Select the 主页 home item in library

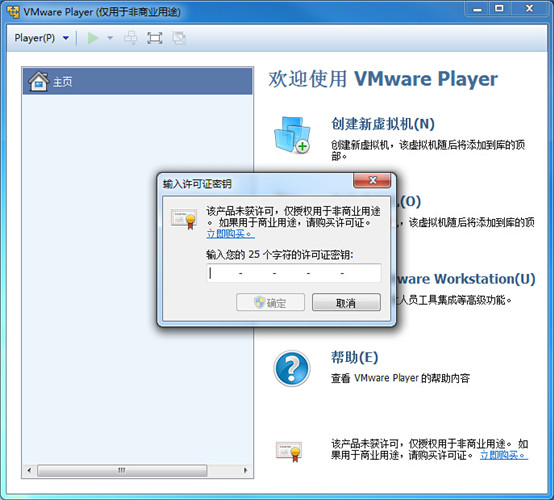coord(138,81)
